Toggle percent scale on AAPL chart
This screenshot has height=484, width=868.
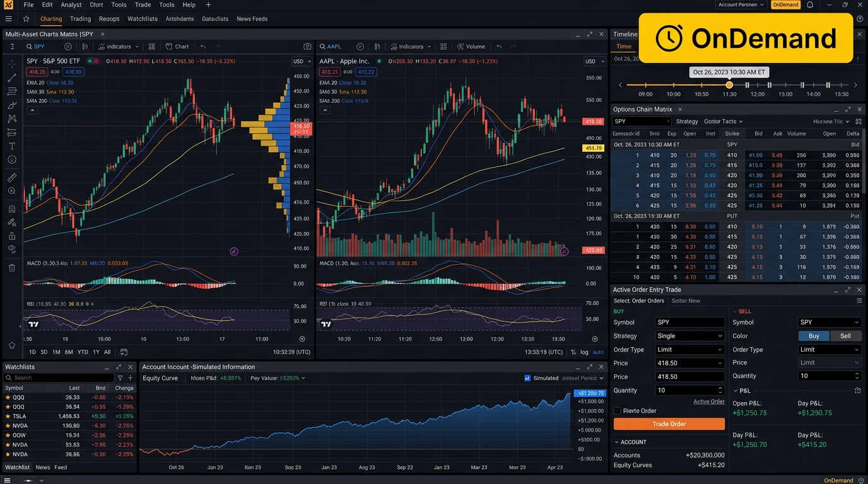point(573,352)
